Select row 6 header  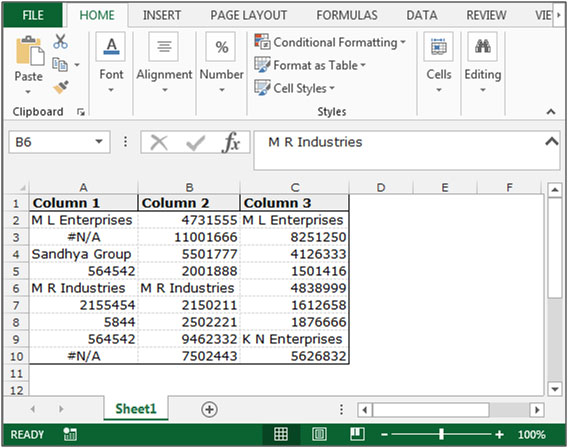[16, 288]
